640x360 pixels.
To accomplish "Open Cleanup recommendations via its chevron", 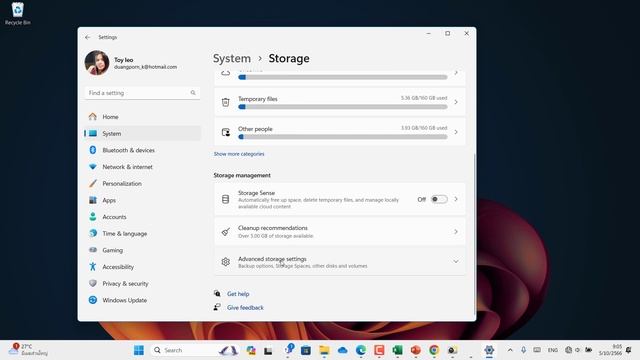I will 456,232.
